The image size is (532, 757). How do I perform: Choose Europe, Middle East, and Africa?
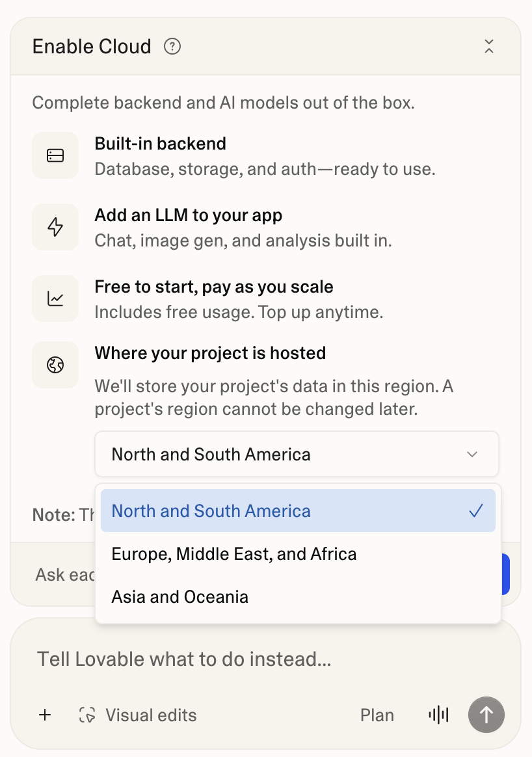pyautogui.click(x=233, y=553)
